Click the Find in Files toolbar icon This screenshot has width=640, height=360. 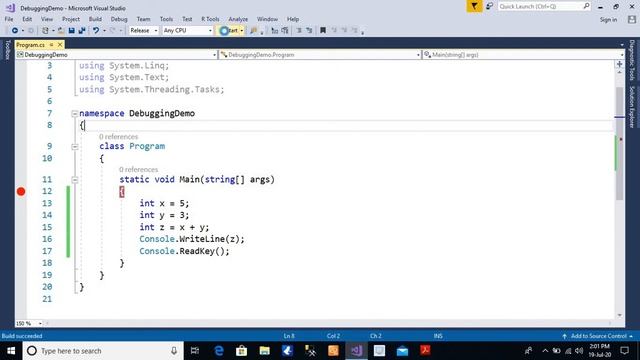click(253, 31)
